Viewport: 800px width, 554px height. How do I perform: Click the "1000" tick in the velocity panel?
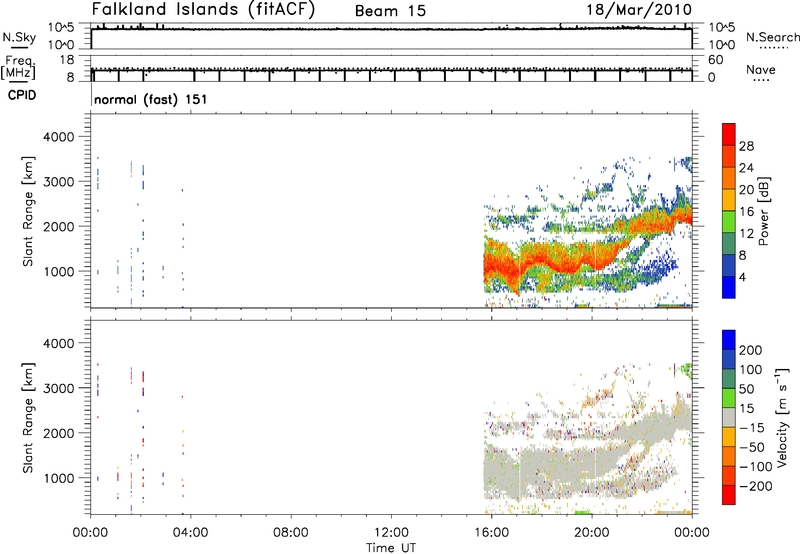point(58,478)
